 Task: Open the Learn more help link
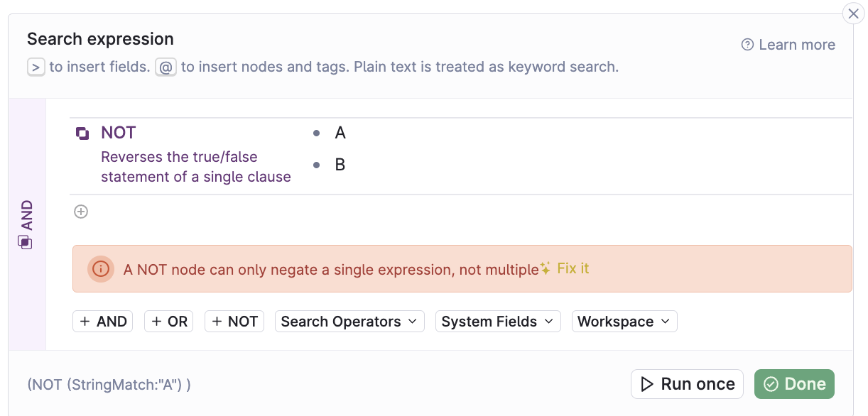coord(788,45)
